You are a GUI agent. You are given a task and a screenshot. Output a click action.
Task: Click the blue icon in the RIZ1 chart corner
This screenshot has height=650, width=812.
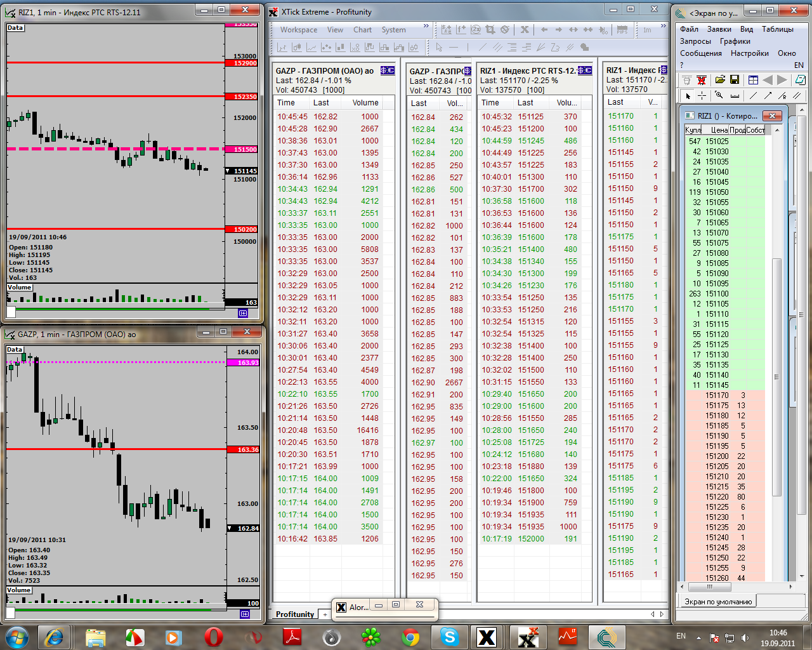[x=244, y=313]
